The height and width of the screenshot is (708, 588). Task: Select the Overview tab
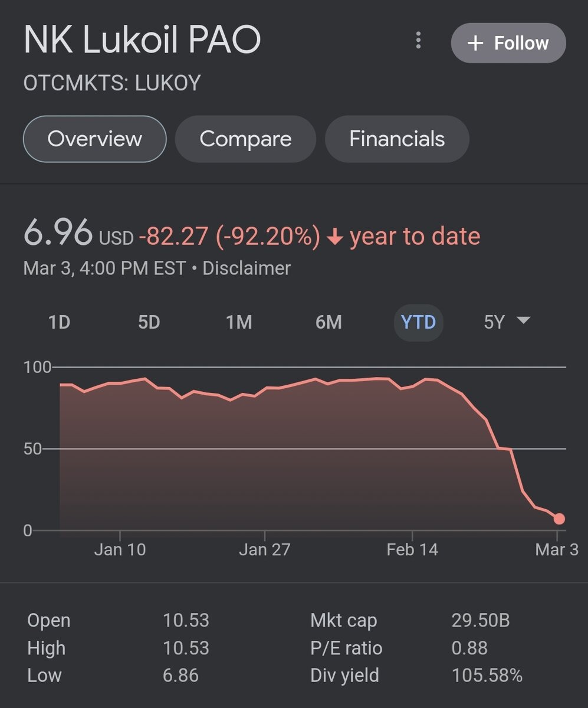tap(94, 139)
